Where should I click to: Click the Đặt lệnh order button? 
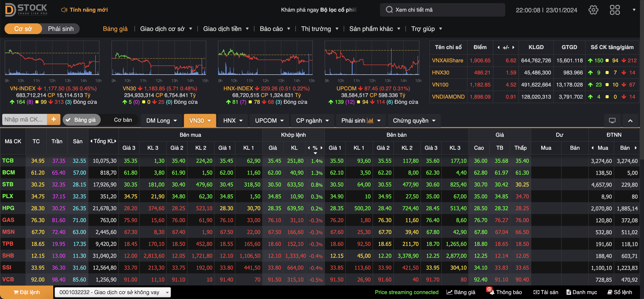26,292
